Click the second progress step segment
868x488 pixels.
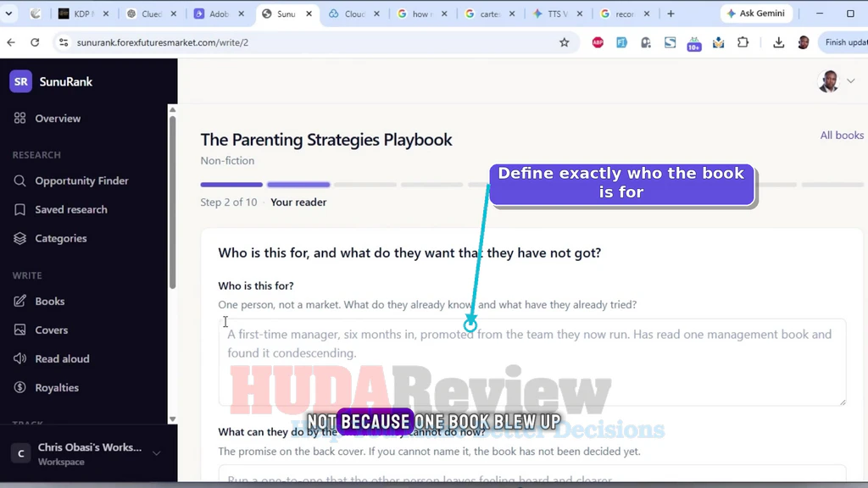[298, 184]
